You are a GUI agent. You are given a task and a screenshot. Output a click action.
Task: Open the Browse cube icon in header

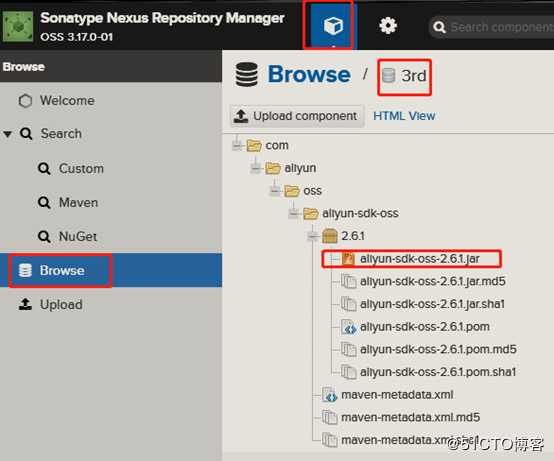click(333, 26)
